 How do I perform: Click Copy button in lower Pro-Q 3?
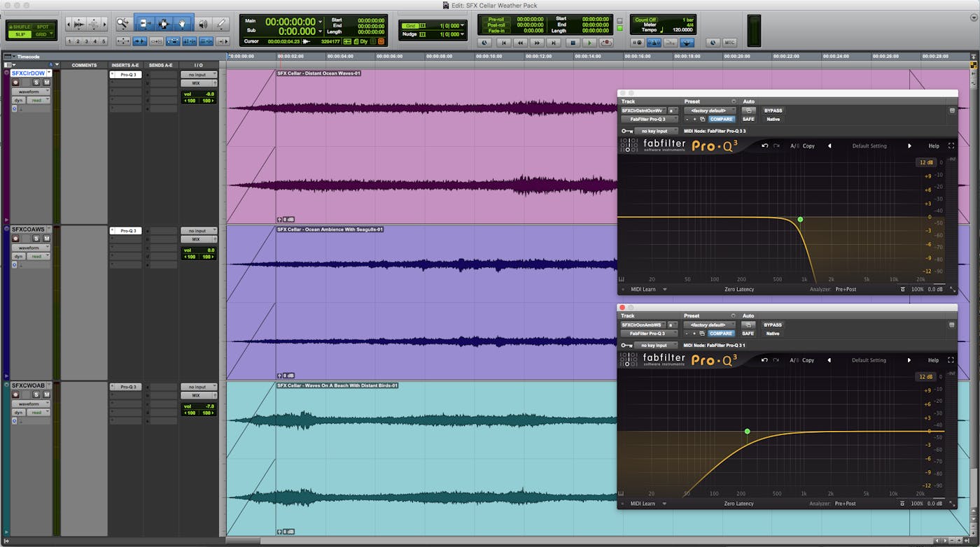coord(808,360)
